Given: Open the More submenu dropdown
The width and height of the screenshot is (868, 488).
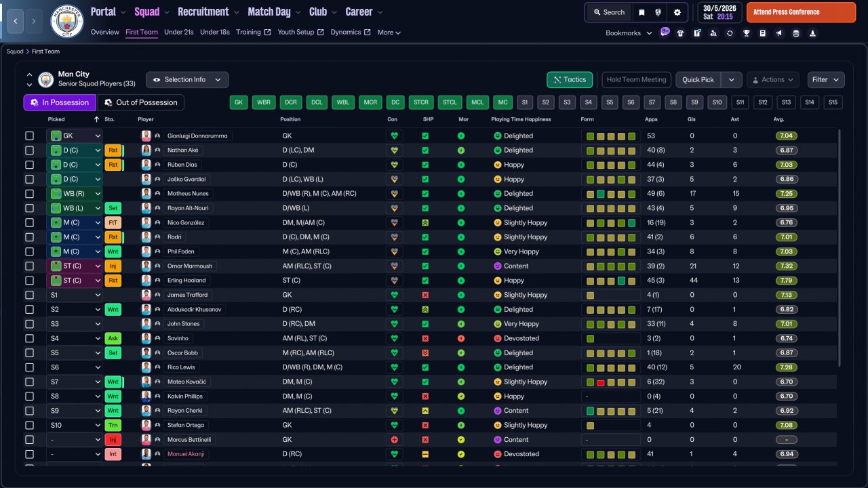Looking at the screenshot, I should pos(389,33).
